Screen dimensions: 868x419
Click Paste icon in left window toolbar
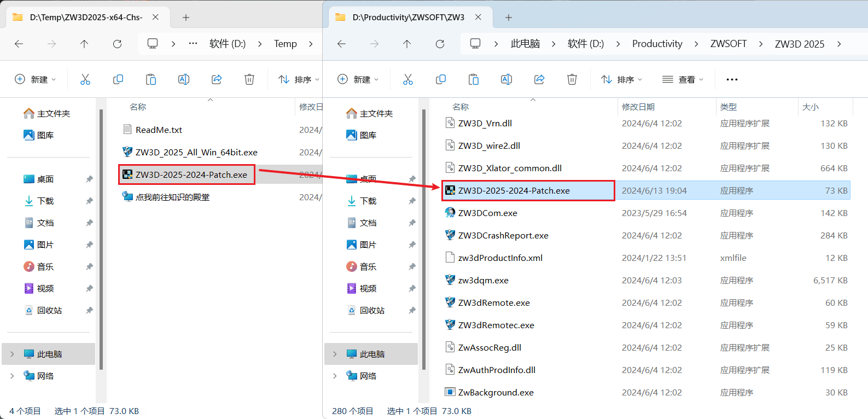[151, 79]
